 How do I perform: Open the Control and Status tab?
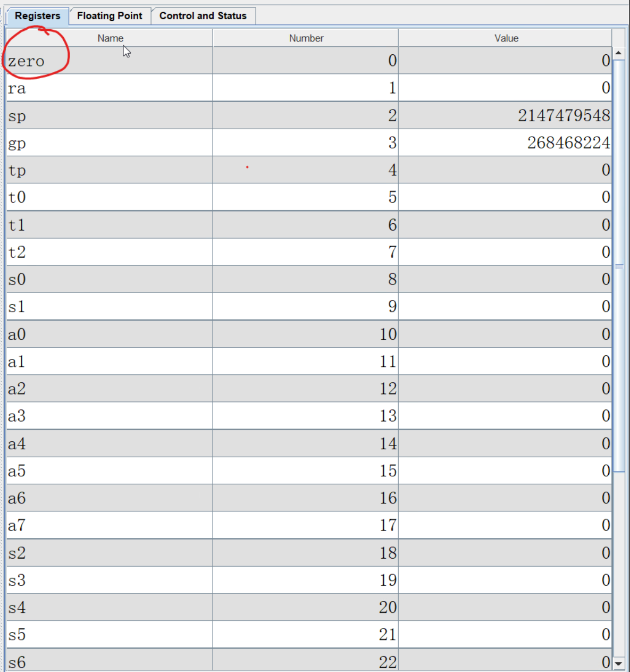203,16
